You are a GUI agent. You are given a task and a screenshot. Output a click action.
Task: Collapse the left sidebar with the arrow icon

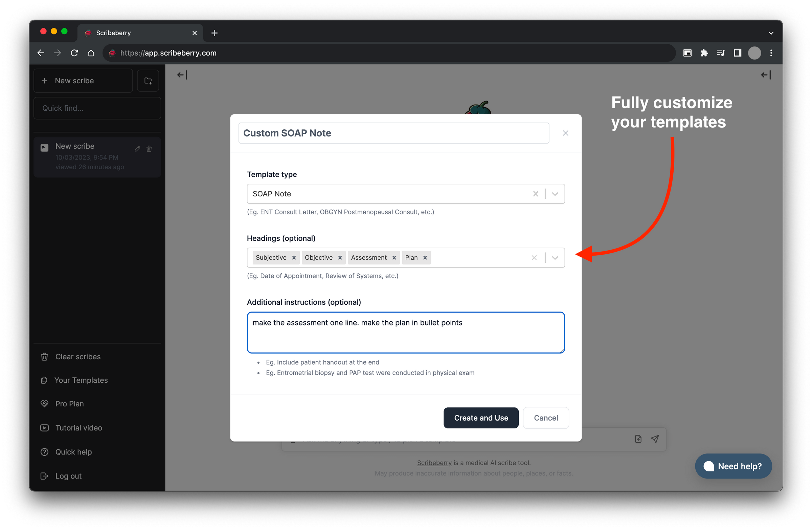(182, 75)
